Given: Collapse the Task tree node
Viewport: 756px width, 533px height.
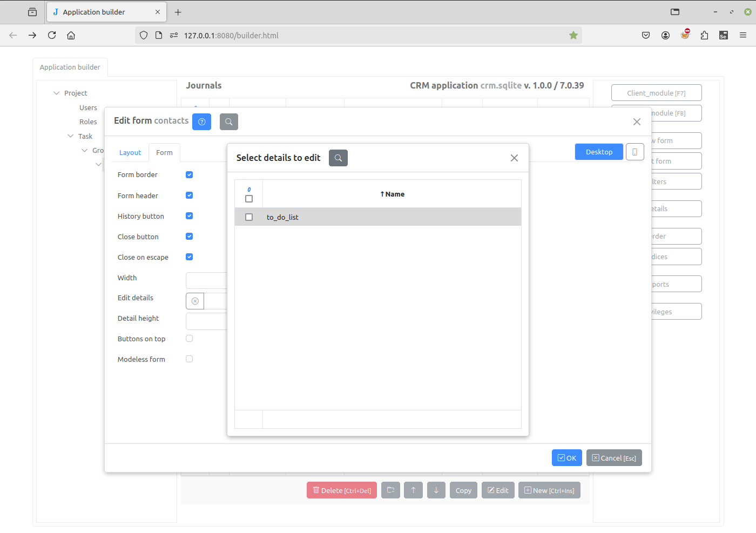Looking at the screenshot, I should [x=70, y=136].
